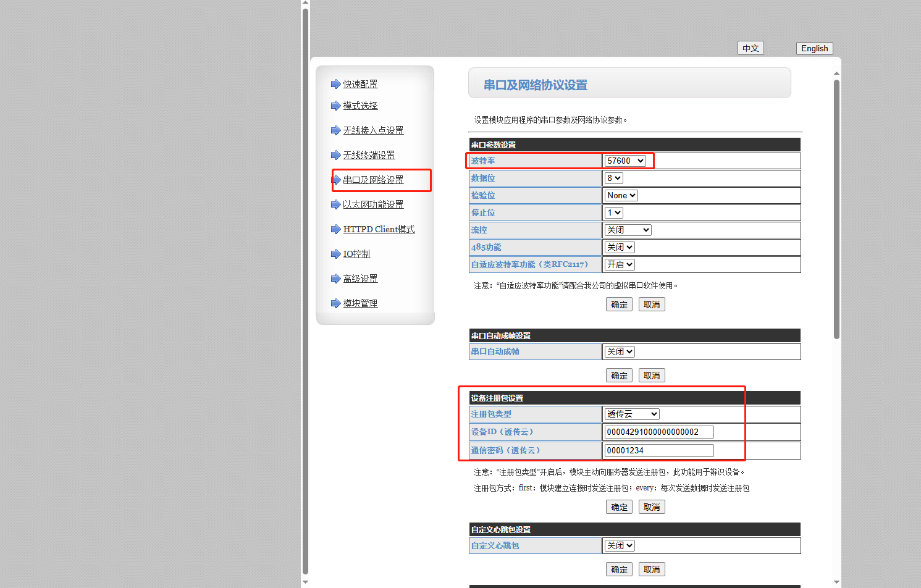Click the 设备ID (透传云) input field
The height and width of the screenshot is (588, 921).
(x=658, y=432)
